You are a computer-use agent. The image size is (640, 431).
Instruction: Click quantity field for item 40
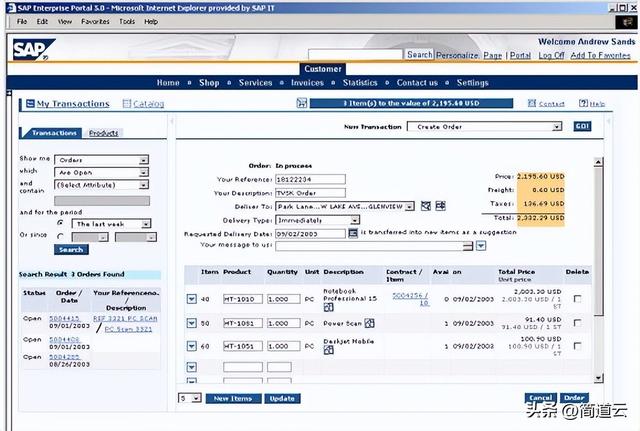284,299
